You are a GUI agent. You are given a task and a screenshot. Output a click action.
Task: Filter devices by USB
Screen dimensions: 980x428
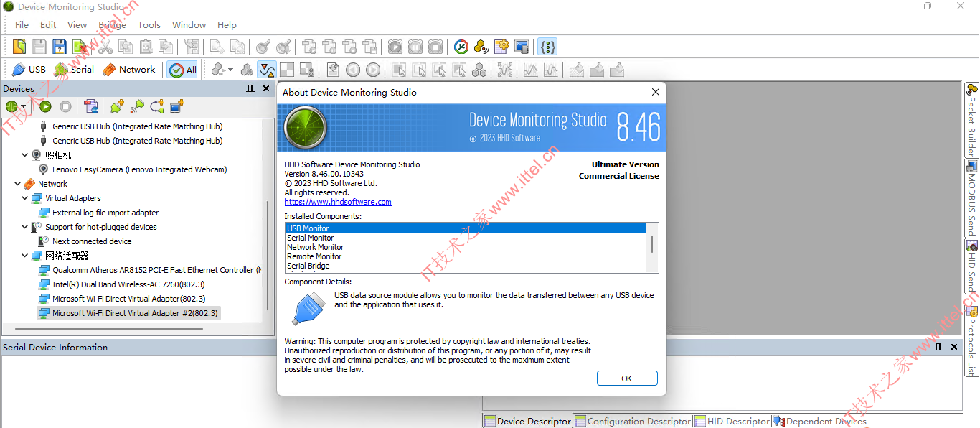pos(29,70)
